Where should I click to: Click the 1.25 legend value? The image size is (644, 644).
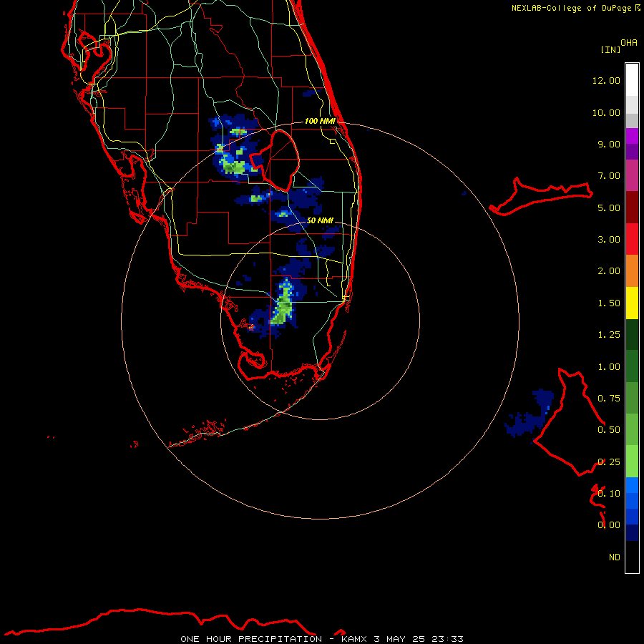click(609, 335)
